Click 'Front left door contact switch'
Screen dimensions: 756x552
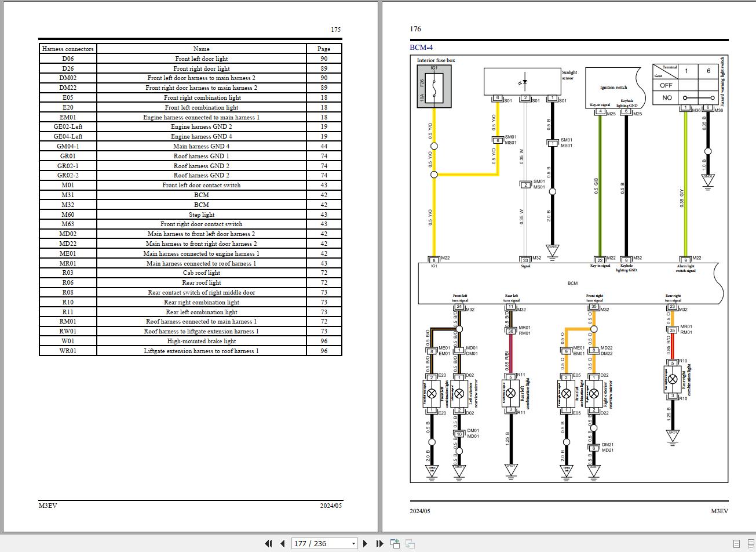(201, 185)
